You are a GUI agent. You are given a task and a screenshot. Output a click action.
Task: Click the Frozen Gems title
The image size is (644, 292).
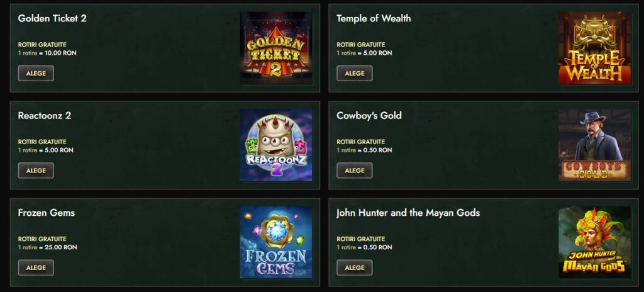pos(47,213)
